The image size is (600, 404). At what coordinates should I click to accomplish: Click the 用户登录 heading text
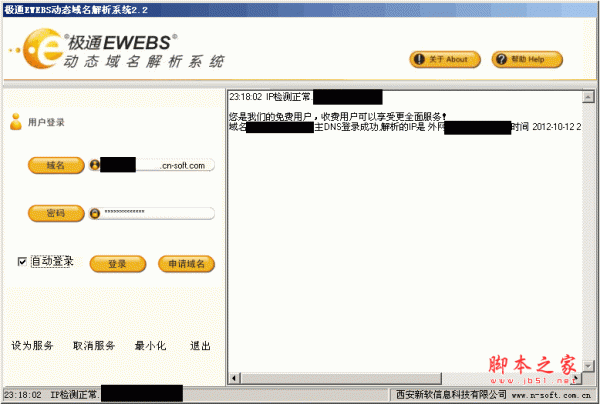[x=46, y=122]
